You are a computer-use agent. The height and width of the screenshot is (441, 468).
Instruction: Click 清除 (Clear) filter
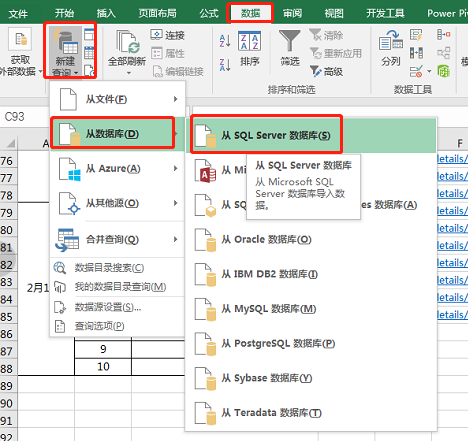tap(326, 35)
